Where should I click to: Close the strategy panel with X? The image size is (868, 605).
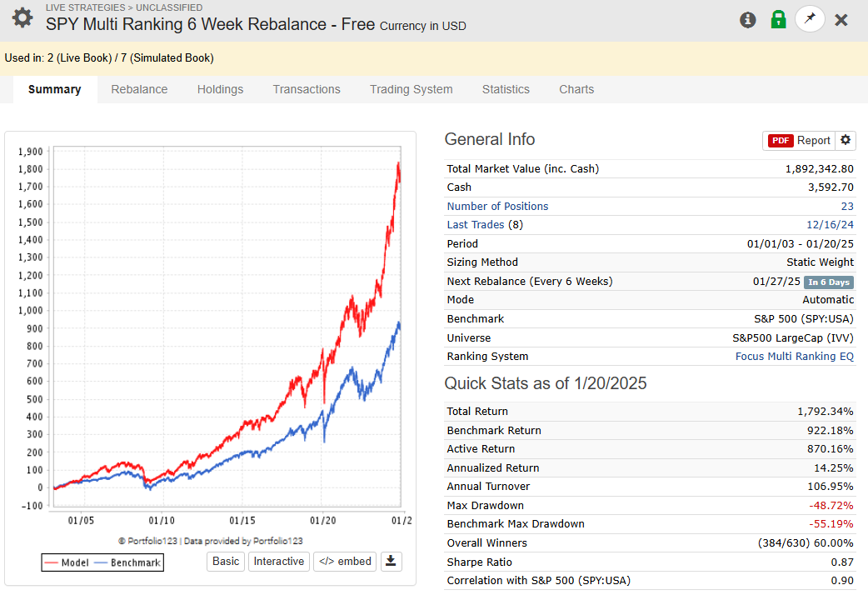point(841,21)
